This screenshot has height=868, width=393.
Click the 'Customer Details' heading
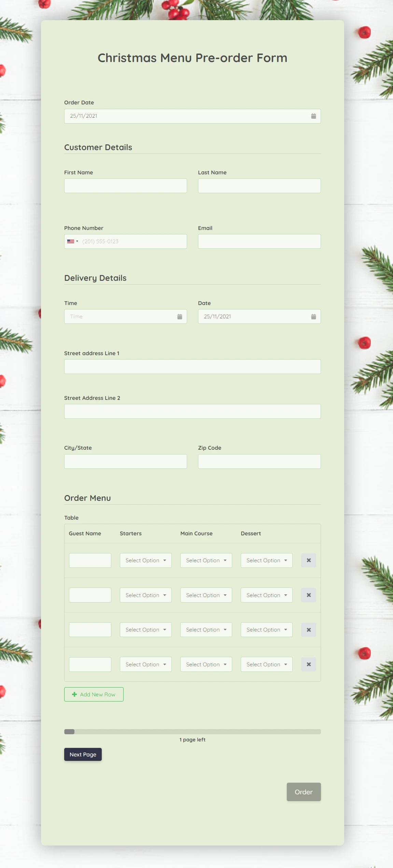98,147
